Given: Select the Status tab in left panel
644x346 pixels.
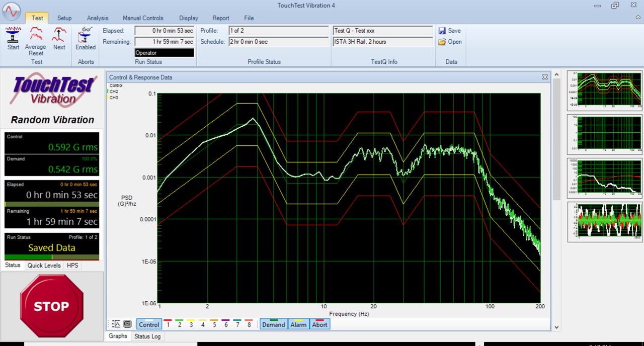Looking at the screenshot, I should coord(13,265).
